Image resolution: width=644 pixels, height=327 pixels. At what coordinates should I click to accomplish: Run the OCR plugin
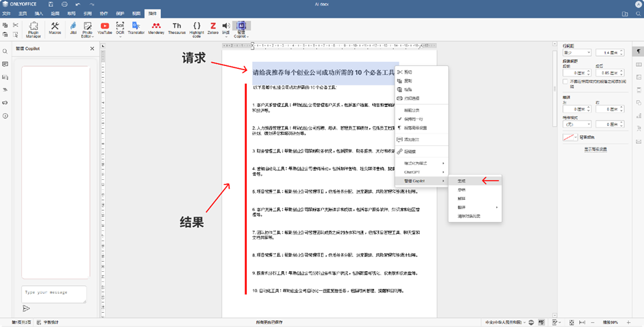coord(120,29)
